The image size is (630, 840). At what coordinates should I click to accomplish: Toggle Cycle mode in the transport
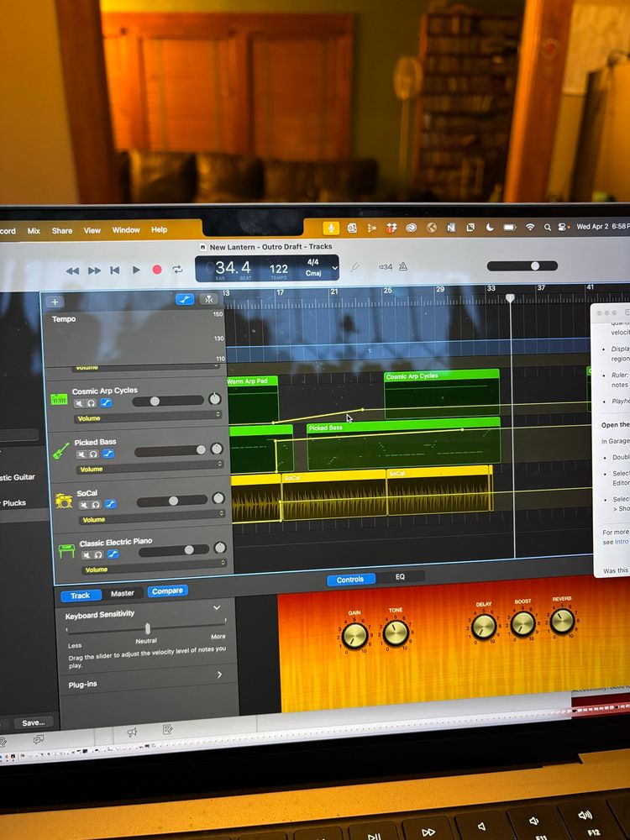[x=178, y=270]
